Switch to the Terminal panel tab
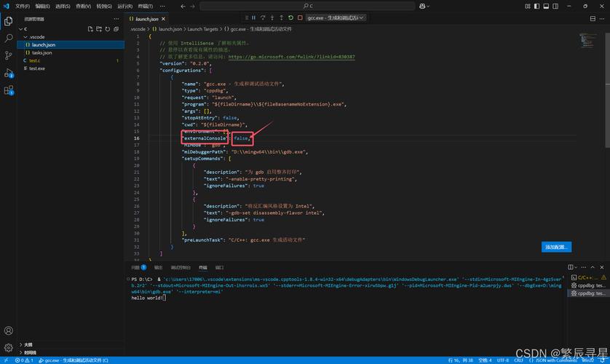This screenshot has width=610, height=364. click(203, 268)
